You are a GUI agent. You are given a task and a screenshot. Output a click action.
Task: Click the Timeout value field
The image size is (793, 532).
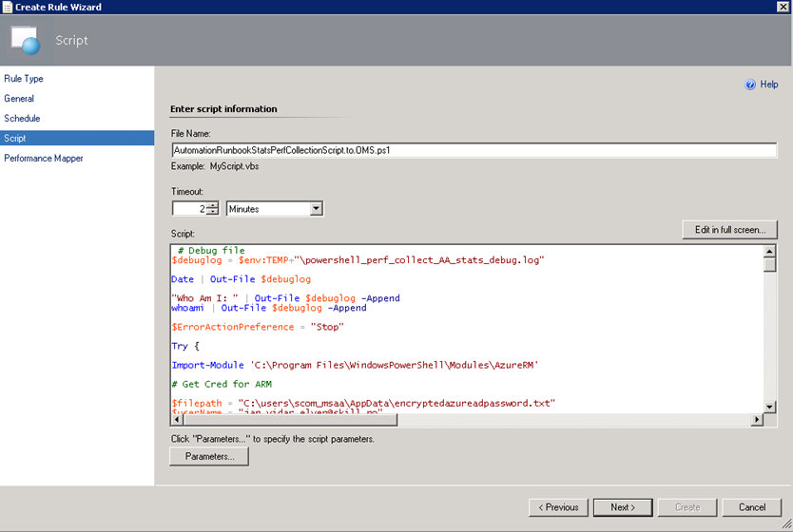(x=188, y=209)
